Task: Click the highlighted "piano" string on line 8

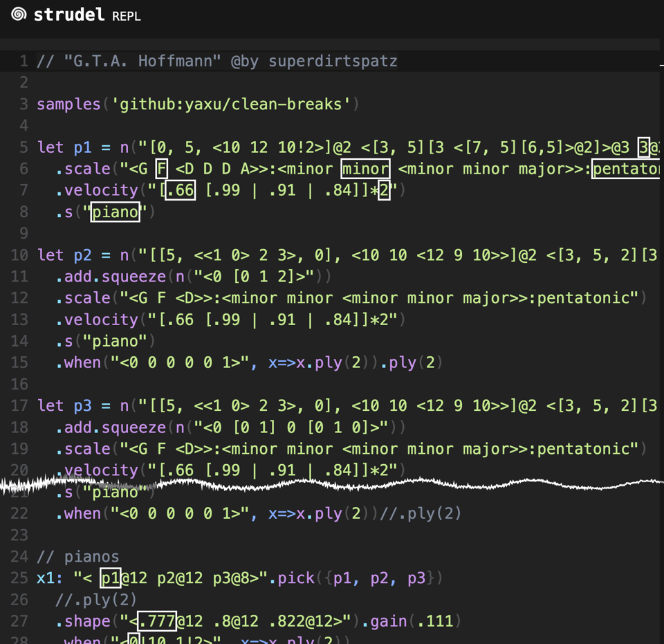Action: 116,212
